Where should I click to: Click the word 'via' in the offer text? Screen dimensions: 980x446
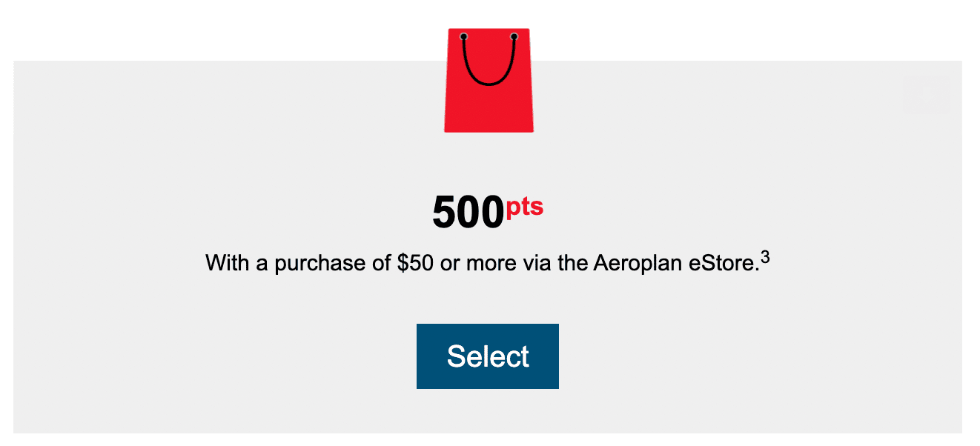(536, 263)
